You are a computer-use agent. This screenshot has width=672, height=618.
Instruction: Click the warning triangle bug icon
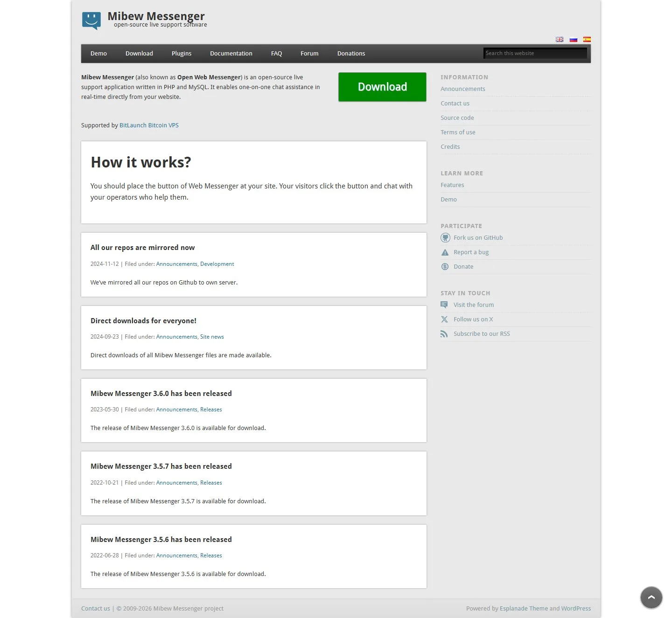(445, 252)
